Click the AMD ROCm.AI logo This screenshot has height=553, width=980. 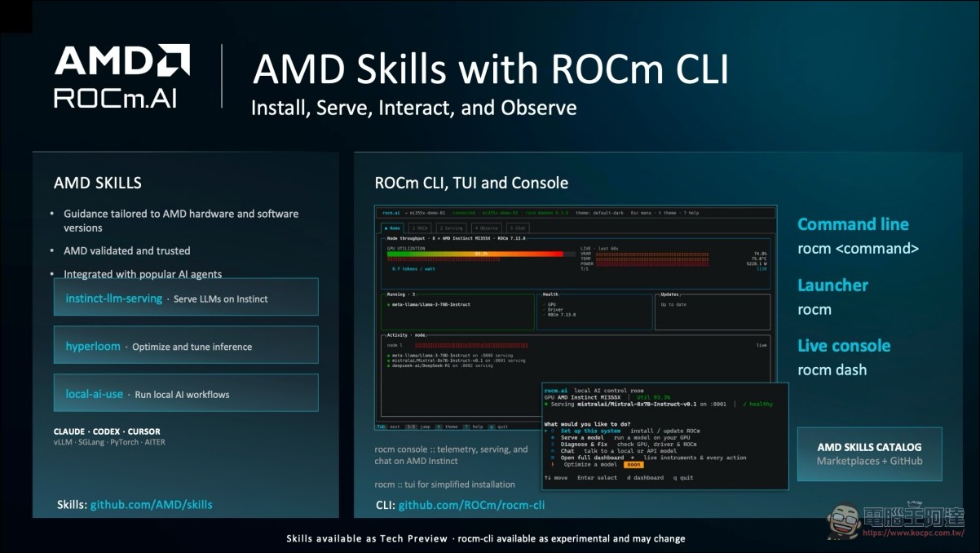point(122,77)
